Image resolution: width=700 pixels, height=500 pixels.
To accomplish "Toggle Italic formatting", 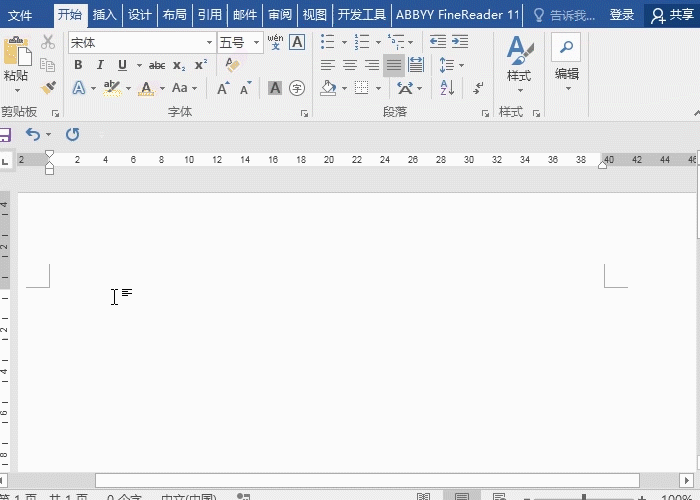I will point(100,65).
